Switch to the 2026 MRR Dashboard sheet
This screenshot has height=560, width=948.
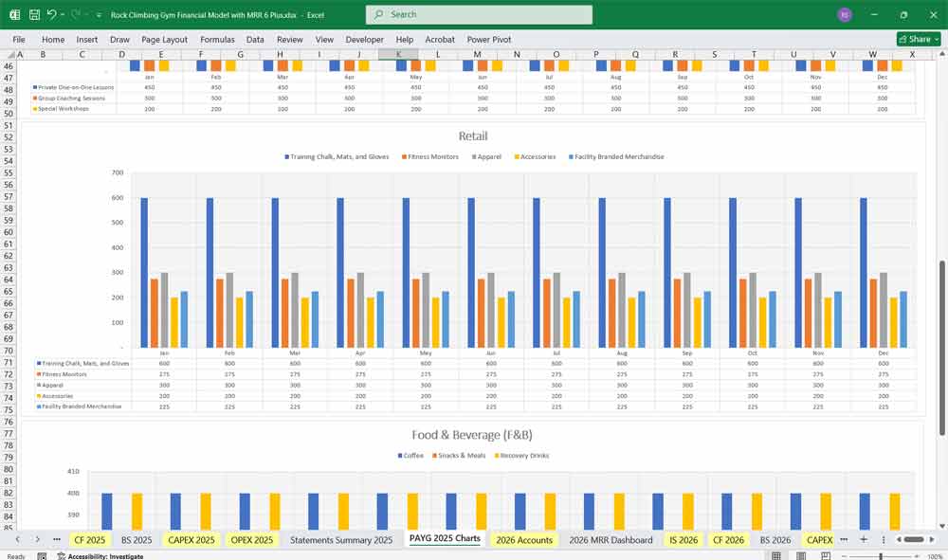(611, 540)
